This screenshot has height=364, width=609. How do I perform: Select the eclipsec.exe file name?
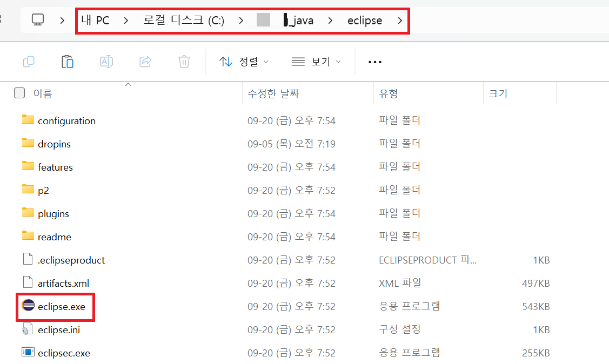pyautogui.click(x=64, y=353)
